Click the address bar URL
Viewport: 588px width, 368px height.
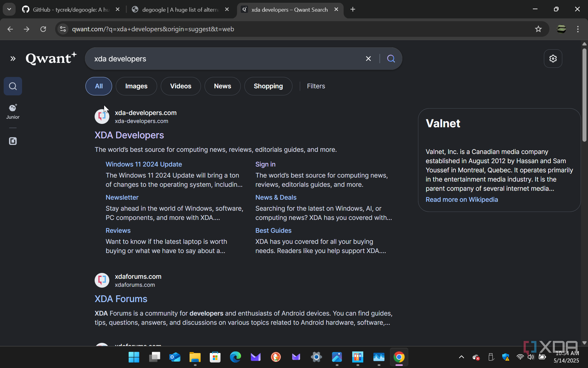point(153,29)
